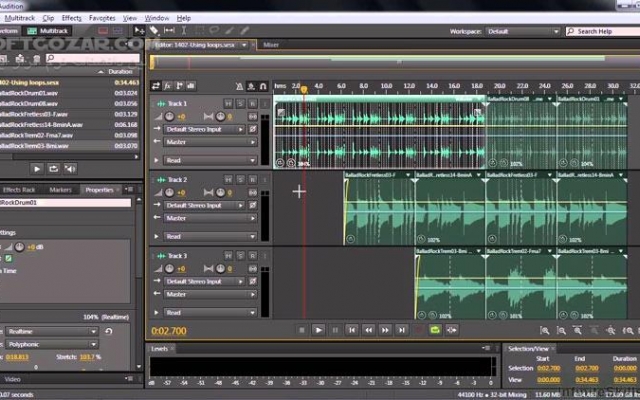Toggle loop playback button
The height and width of the screenshot is (400, 640).
435,330
